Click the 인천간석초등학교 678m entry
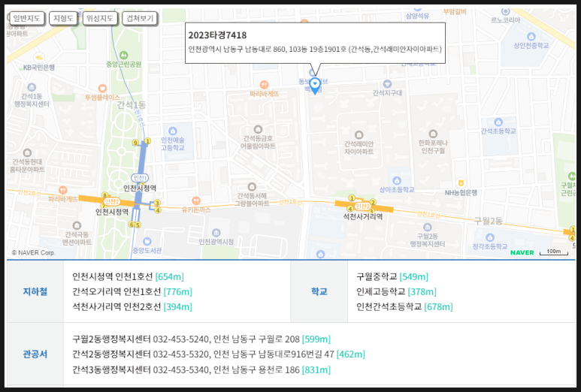 pyautogui.click(x=404, y=307)
